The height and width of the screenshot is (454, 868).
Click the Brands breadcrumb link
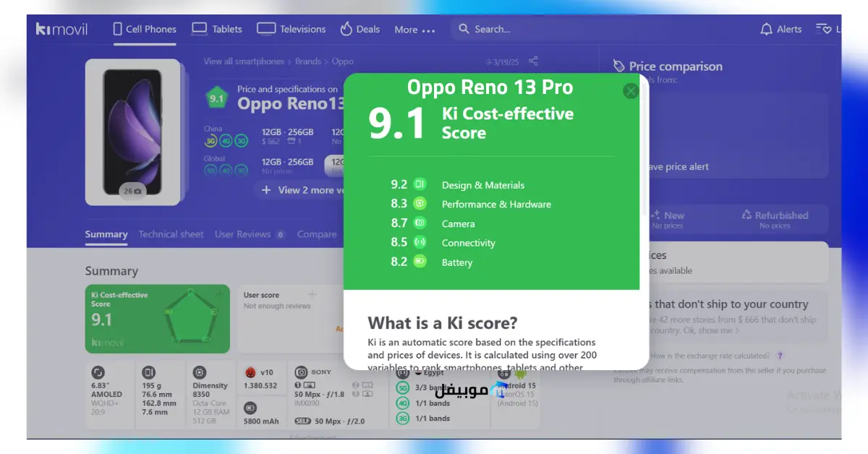pyautogui.click(x=307, y=61)
